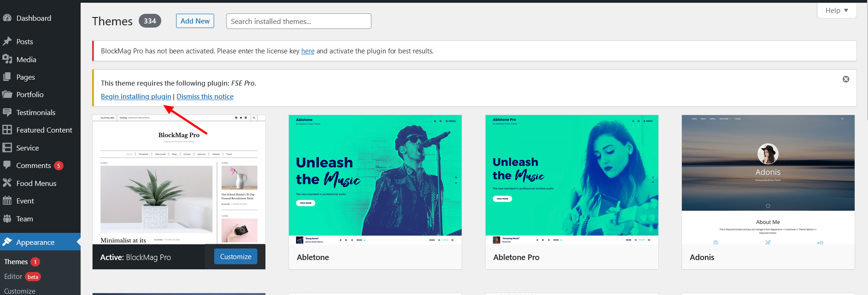Open the Appearance menu
Screen dimensions: 868x295
point(35,242)
